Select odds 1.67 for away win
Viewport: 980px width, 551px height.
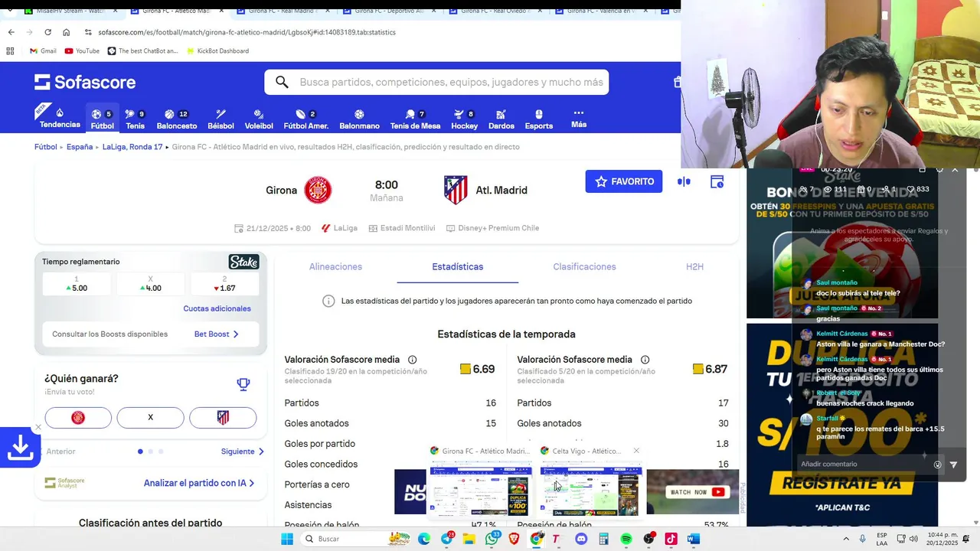click(224, 284)
